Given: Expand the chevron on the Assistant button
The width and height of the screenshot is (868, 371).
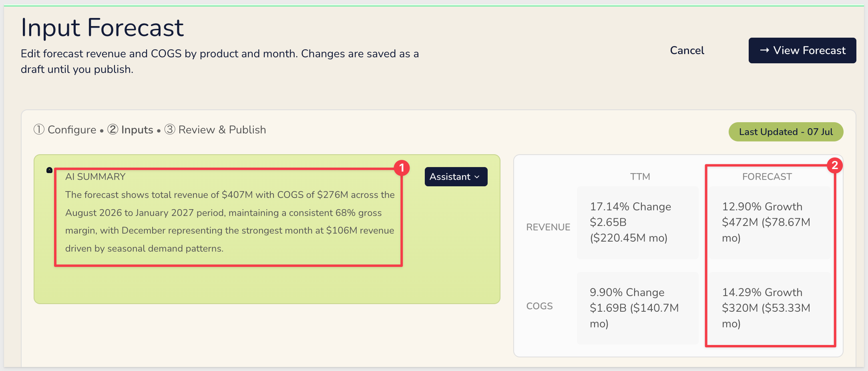Looking at the screenshot, I should (477, 177).
